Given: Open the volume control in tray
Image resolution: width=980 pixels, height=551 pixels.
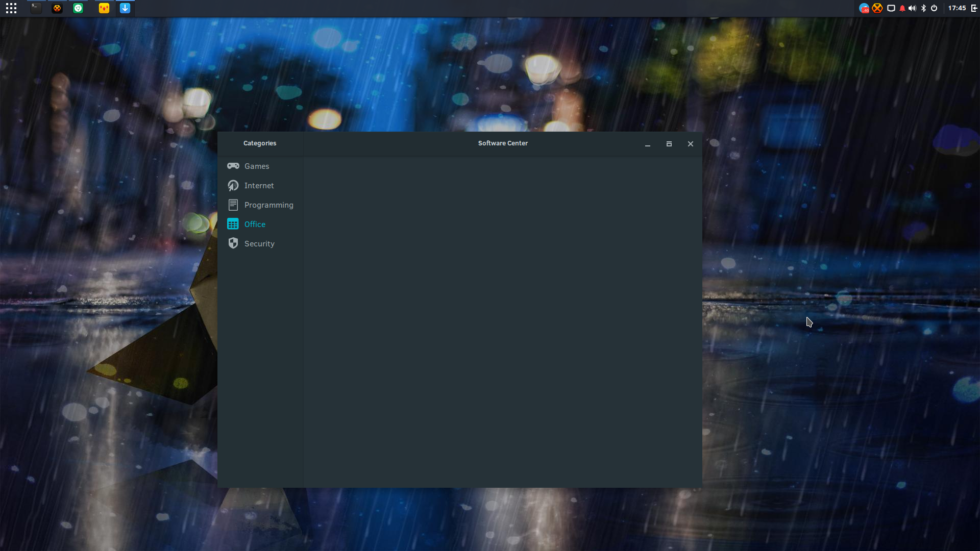Looking at the screenshot, I should (x=913, y=8).
